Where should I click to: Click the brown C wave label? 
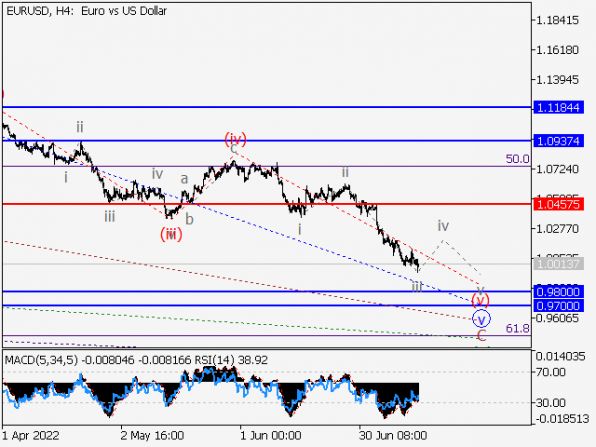[x=481, y=336]
